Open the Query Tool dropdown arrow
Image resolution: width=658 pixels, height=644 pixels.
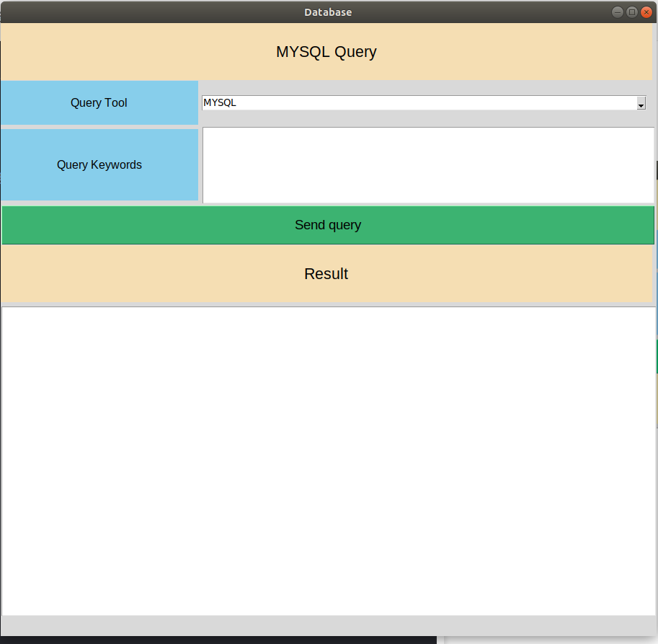[641, 103]
